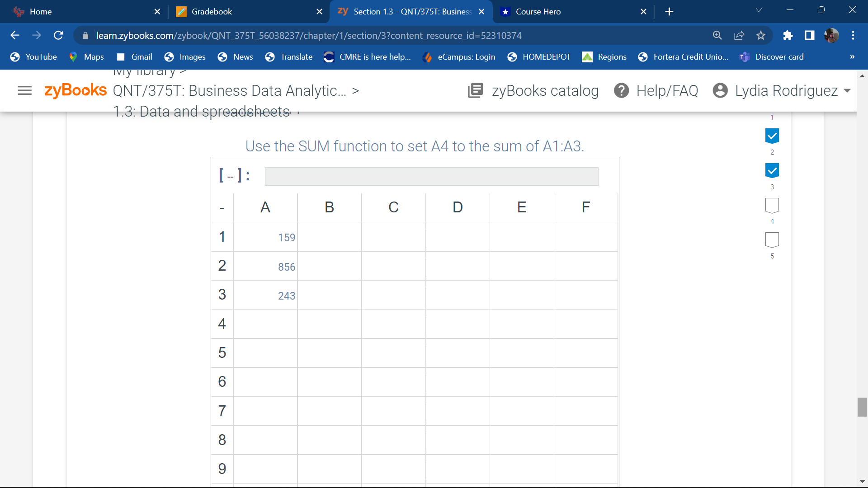This screenshot has height=488, width=868.
Task: Click row header 6
Action: coord(222,382)
